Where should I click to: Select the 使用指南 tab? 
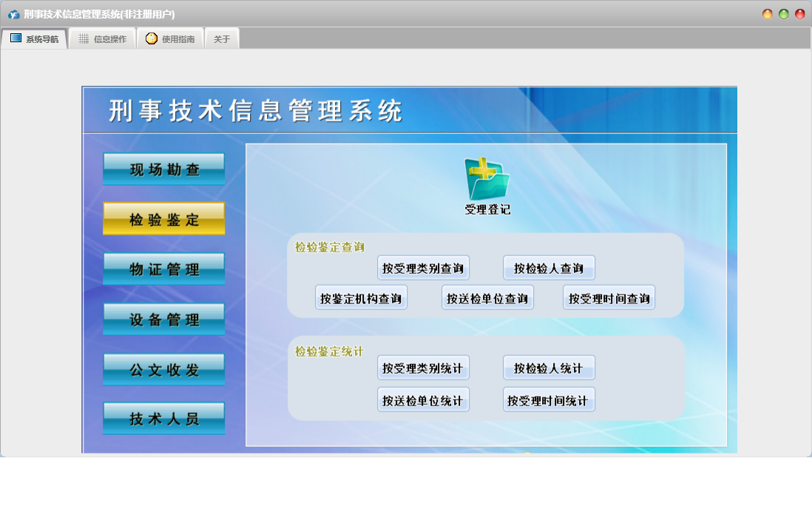coord(170,39)
